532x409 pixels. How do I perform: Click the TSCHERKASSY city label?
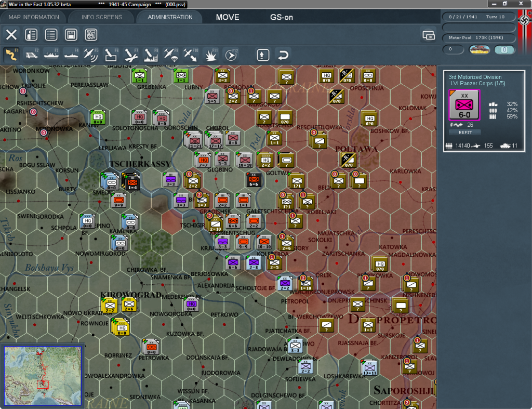pyautogui.click(x=139, y=164)
